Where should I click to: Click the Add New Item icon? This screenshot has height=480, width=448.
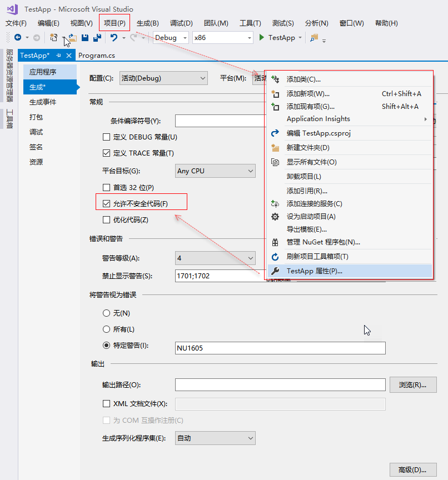[x=275, y=94]
